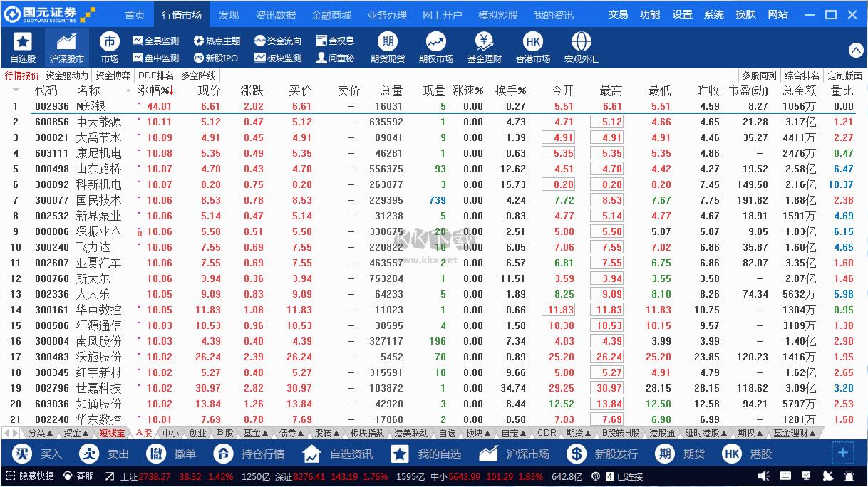
Task: Click 客服 customer service in status bar
Action: pyautogui.click(x=79, y=476)
